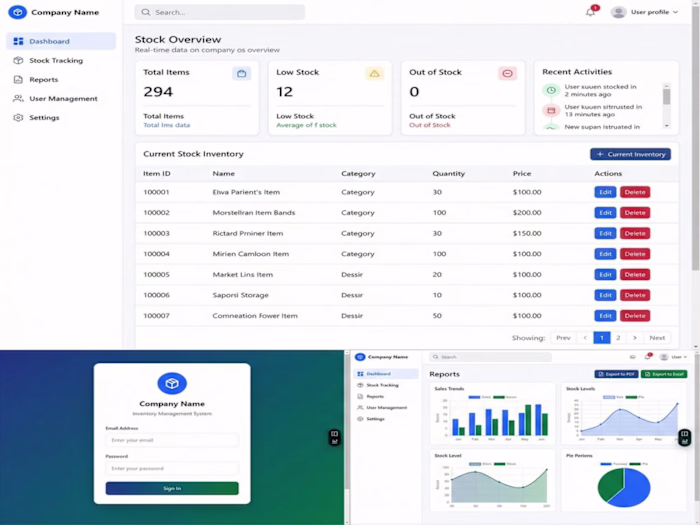
Task: Click the Total Items box icon
Action: 242,74
